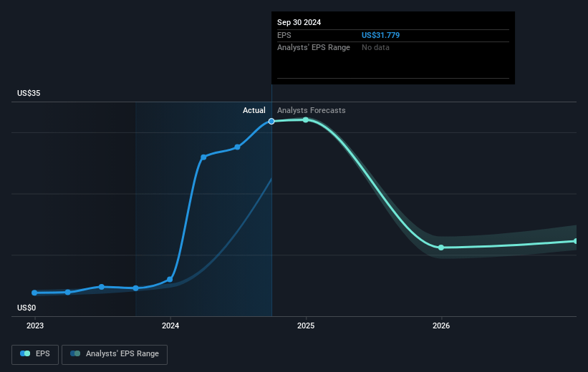Click the Sep 30 2024 tooltip date

(x=299, y=22)
